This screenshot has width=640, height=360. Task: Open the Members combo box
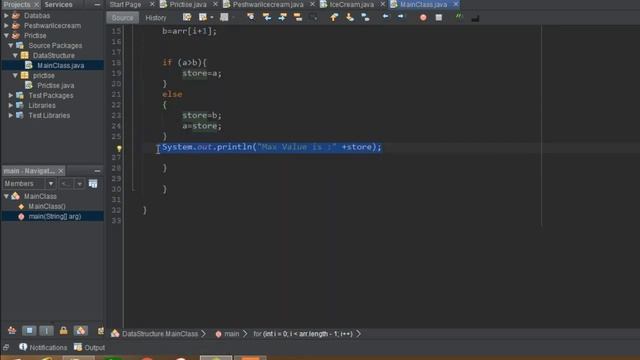point(29,184)
